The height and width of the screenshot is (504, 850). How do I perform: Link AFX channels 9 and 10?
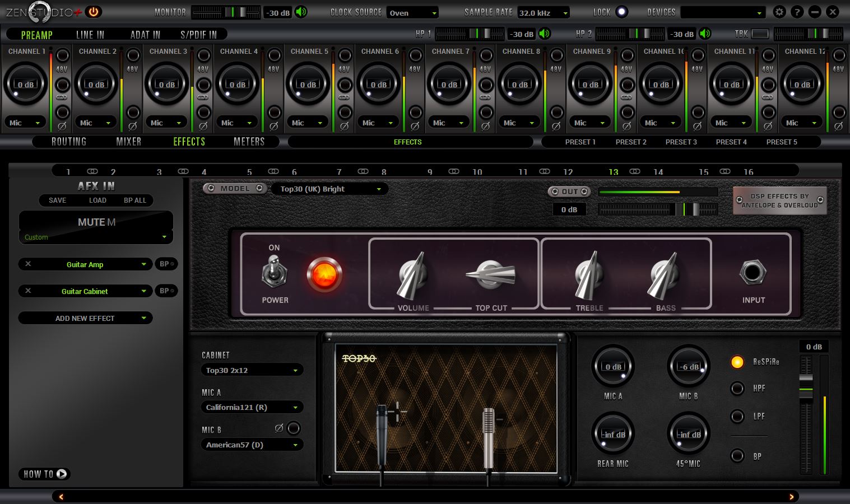coord(454,171)
